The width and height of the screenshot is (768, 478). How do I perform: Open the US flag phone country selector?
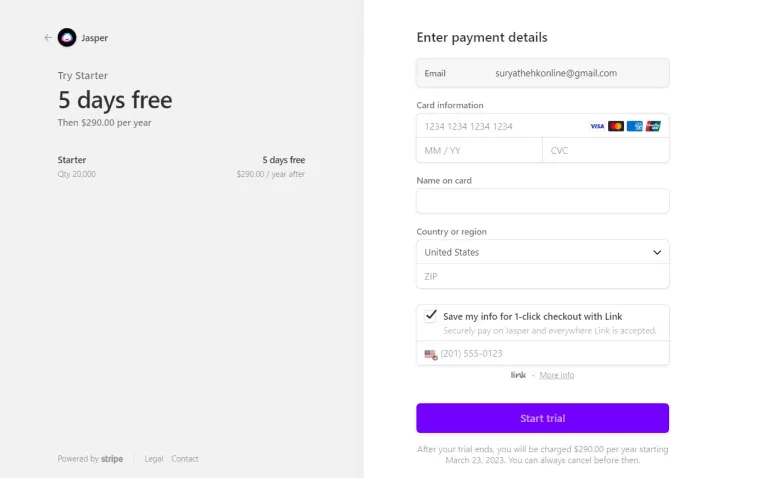431,354
